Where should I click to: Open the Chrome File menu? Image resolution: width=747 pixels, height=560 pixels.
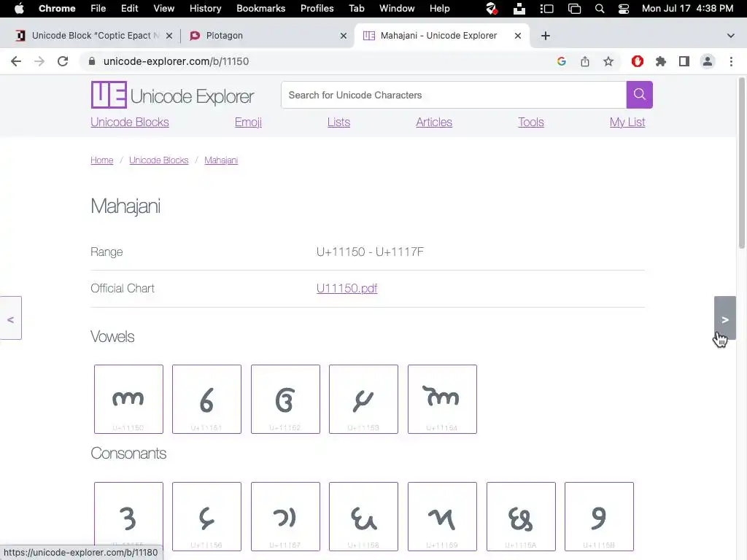point(98,9)
